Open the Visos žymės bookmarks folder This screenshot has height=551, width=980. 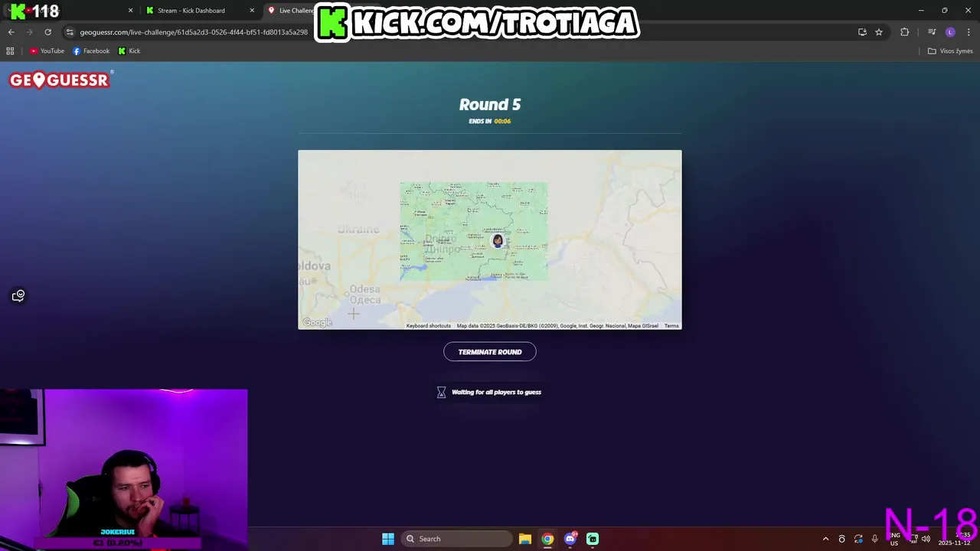click(x=950, y=51)
